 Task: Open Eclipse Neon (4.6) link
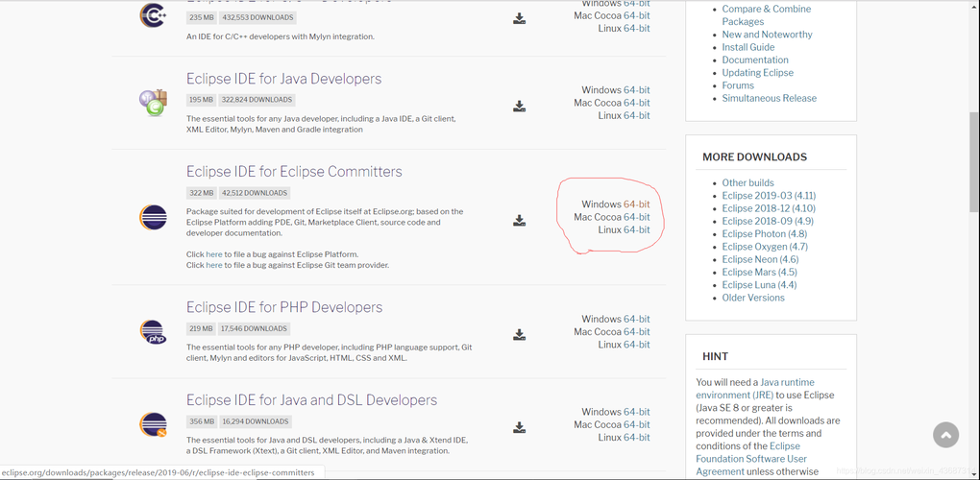[x=760, y=259]
